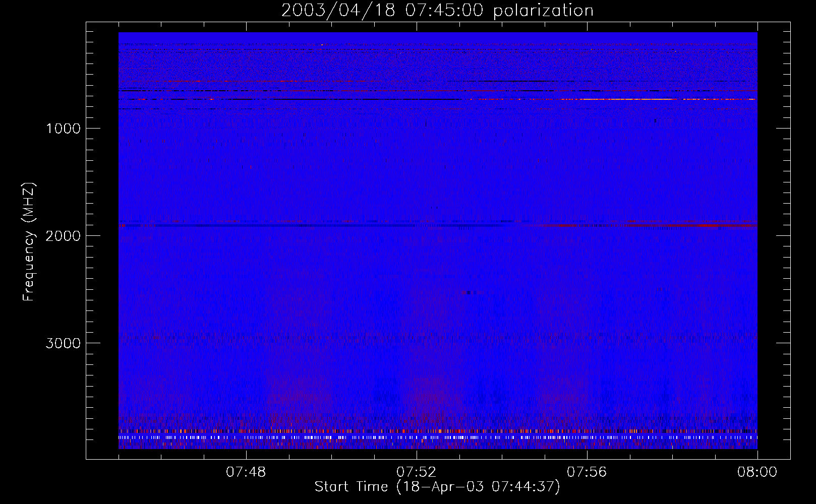
Task: Click the orange-red dashed line near spectrogram bottom
Action: tap(438, 431)
